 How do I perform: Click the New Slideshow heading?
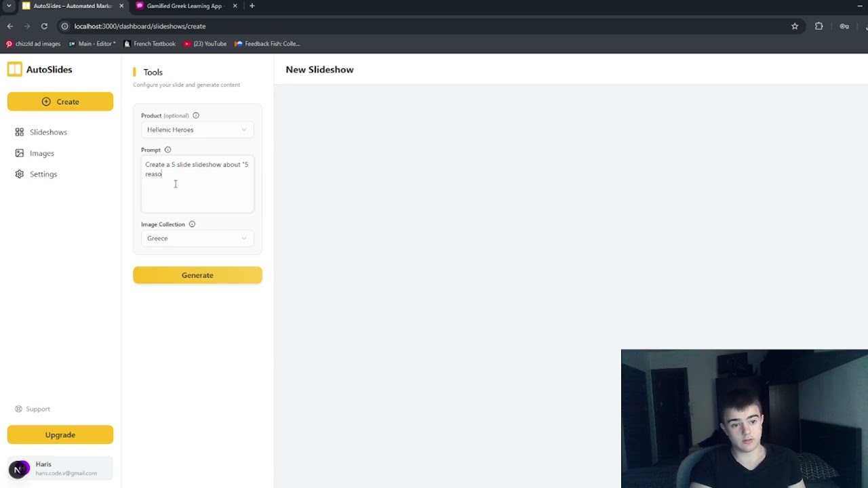click(x=319, y=70)
